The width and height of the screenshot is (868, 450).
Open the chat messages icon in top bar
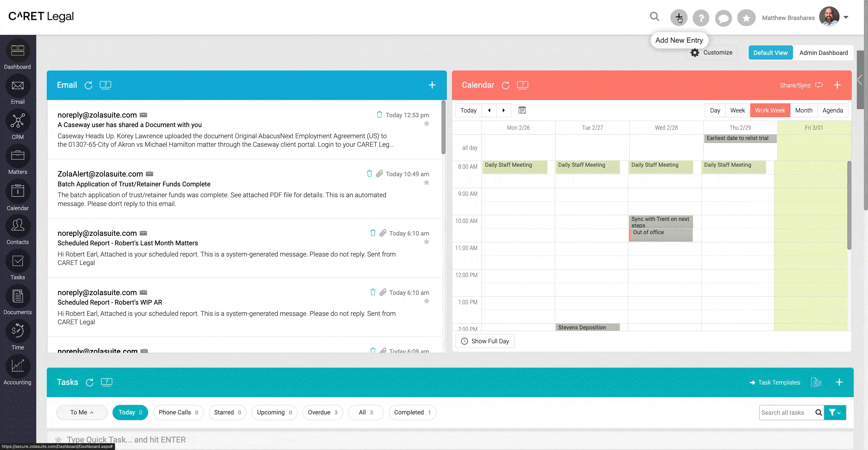coord(724,18)
